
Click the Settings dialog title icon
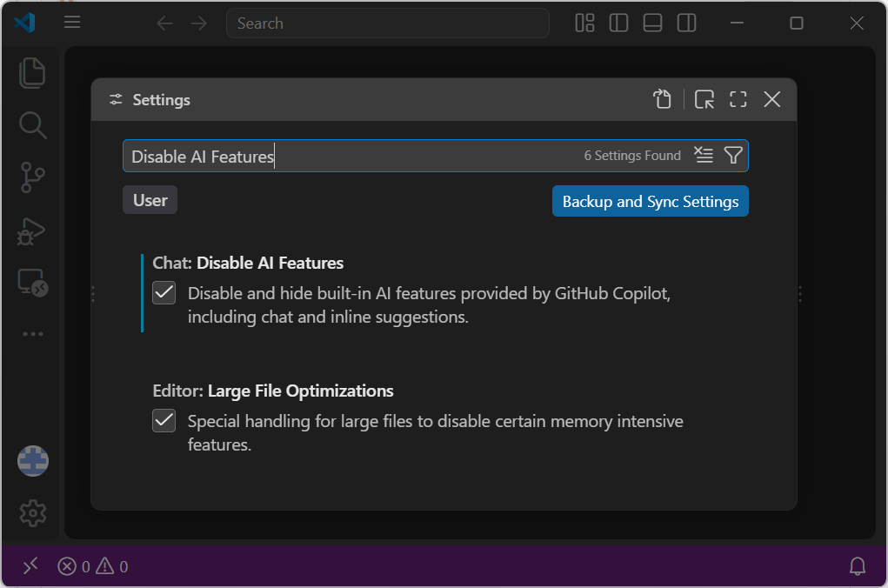click(x=116, y=100)
